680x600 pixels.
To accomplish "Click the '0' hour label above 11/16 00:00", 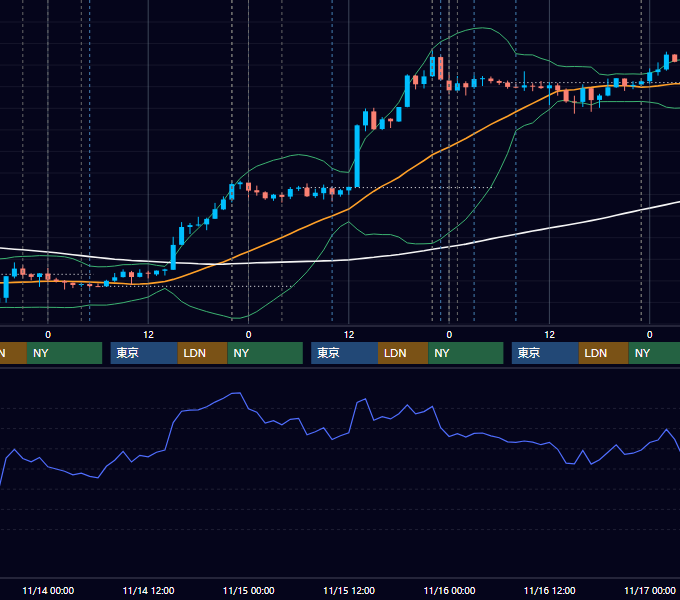I will (449, 335).
